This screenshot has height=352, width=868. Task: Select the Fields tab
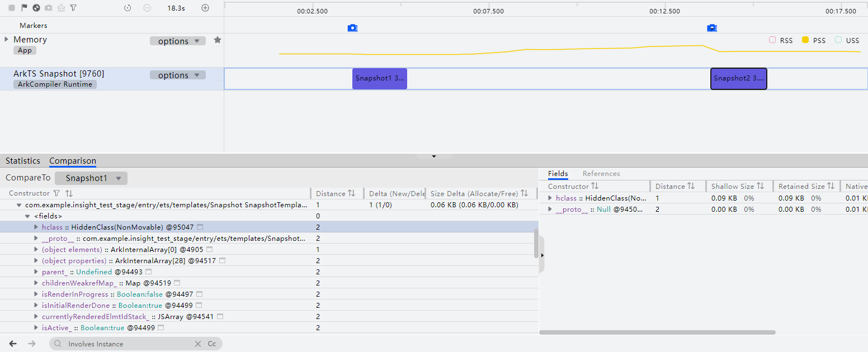pyautogui.click(x=558, y=174)
